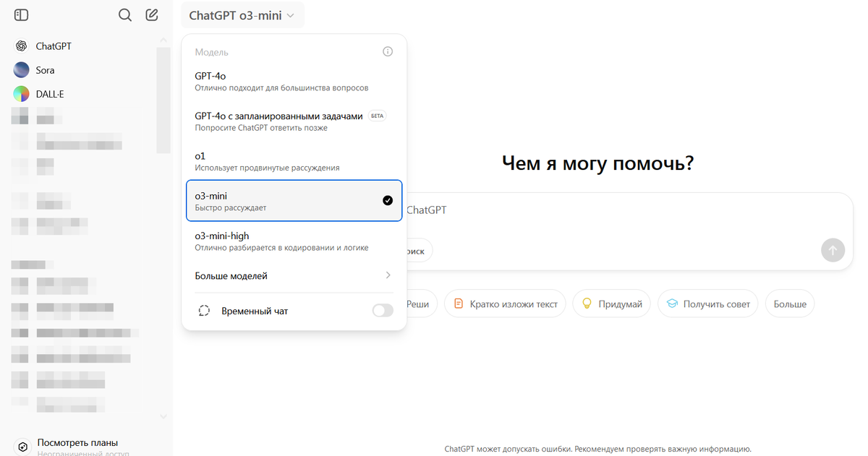Open ChatGPT from the sidebar

point(54,46)
